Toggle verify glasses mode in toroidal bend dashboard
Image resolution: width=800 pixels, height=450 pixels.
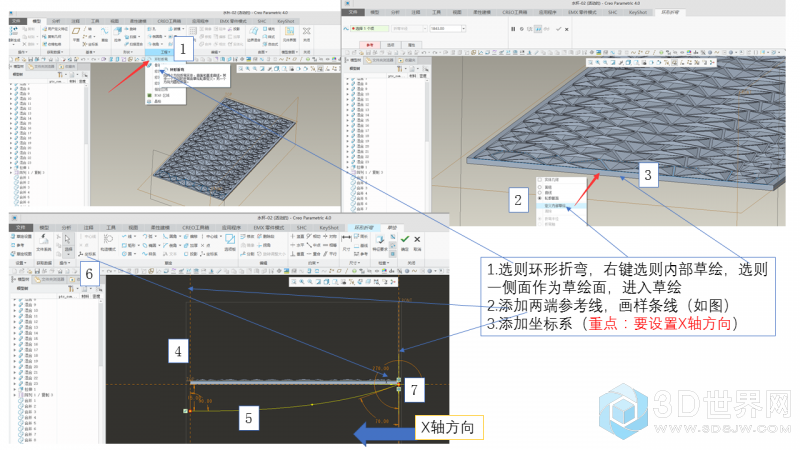(x=546, y=29)
